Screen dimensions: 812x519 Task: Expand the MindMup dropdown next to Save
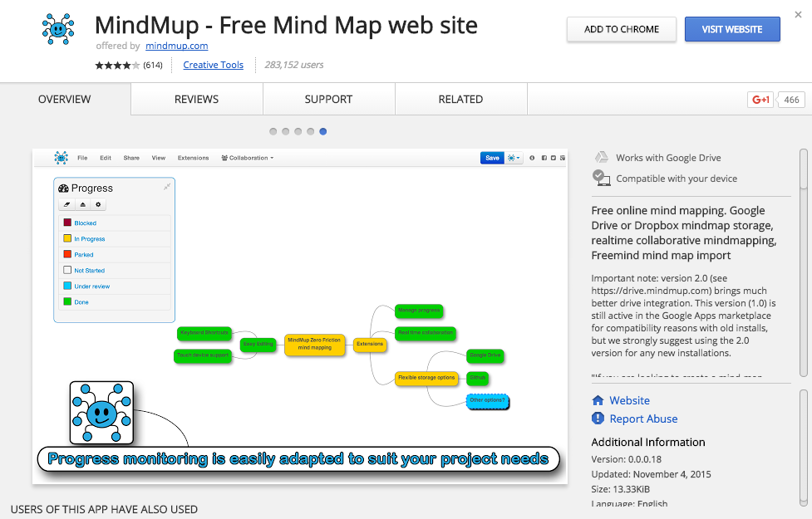tap(514, 158)
